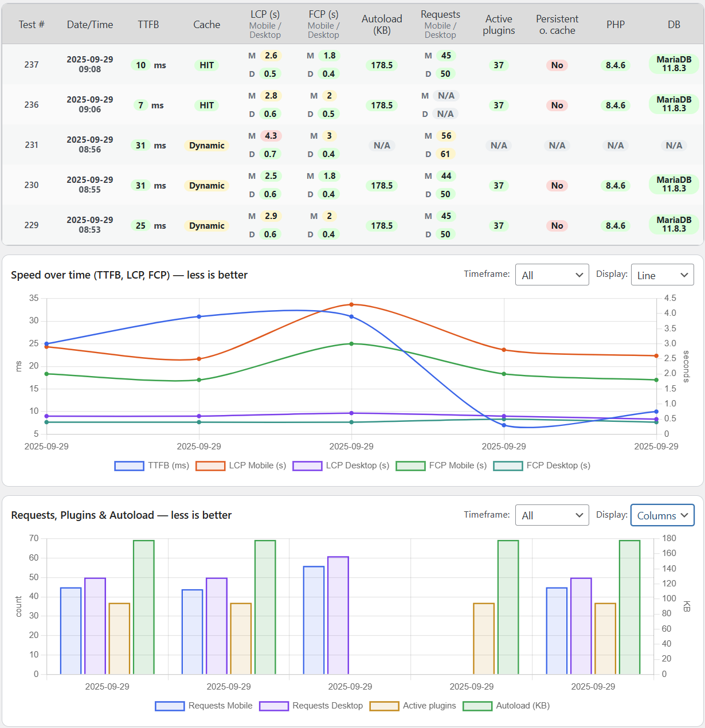Viewport: 705px width, 728px height.
Task: Click the Test # column header
Action: [32, 25]
